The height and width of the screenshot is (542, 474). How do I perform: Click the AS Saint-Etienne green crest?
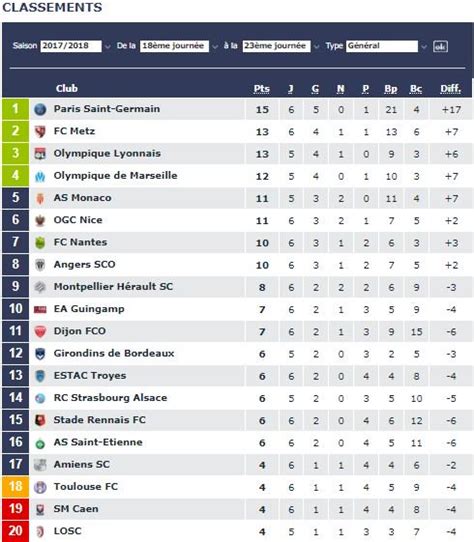point(40,443)
